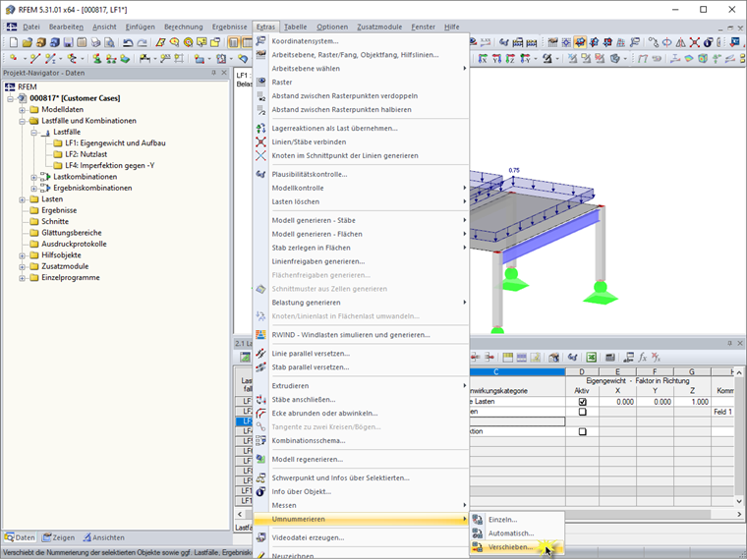The width and height of the screenshot is (747, 560).
Task: Click the Z factor cell showing 1.000
Action: pyautogui.click(x=692, y=402)
